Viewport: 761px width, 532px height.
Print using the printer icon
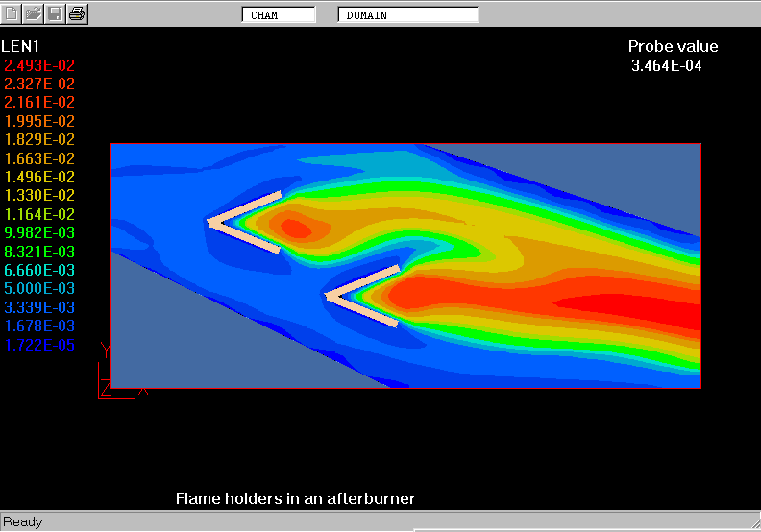click(x=78, y=14)
